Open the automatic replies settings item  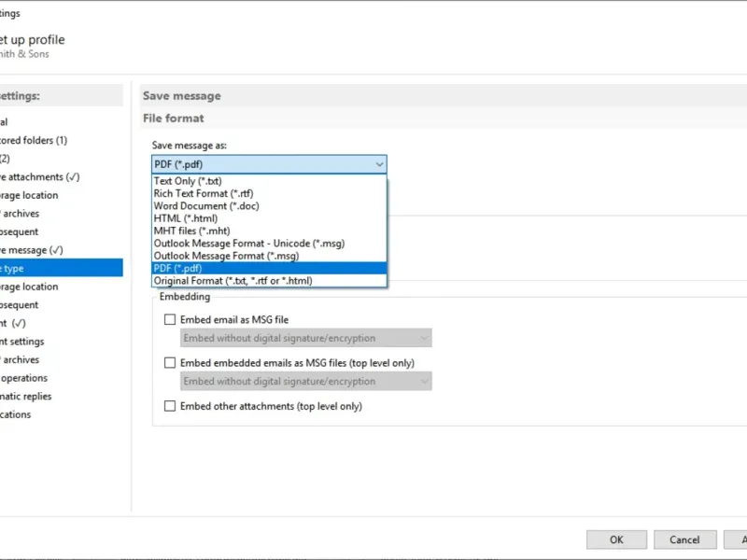28,396
